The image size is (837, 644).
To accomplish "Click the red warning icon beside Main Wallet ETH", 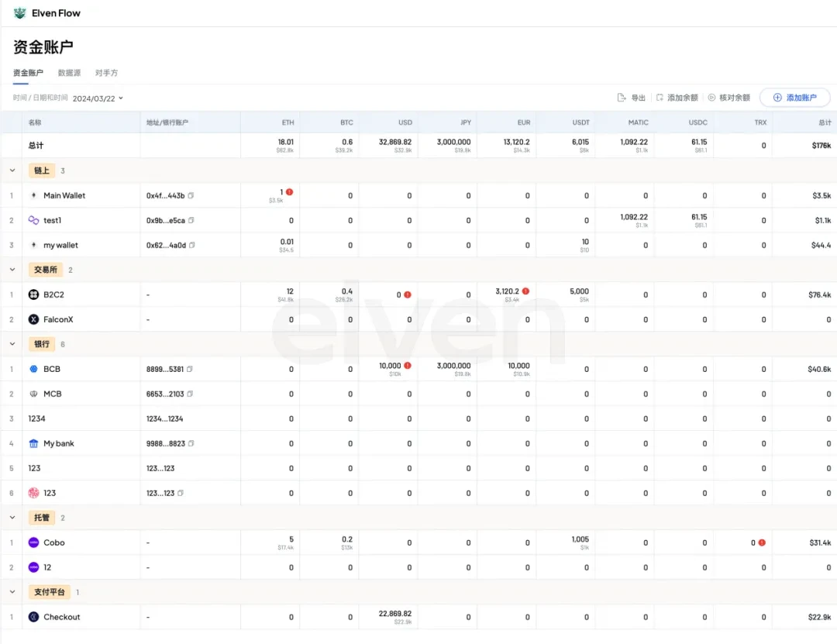I will [x=290, y=191].
